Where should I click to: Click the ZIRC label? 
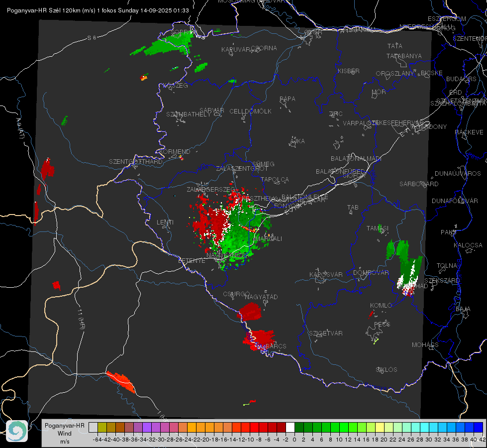(x=336, y=114)
